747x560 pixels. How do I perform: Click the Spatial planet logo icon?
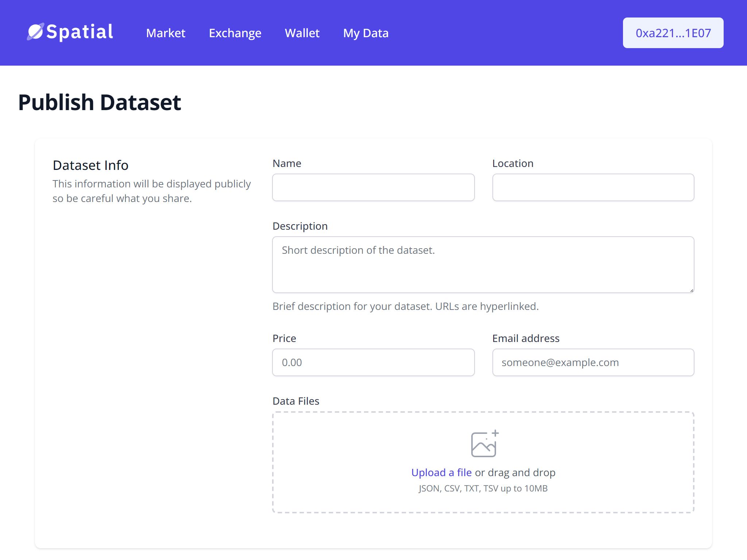35,32
